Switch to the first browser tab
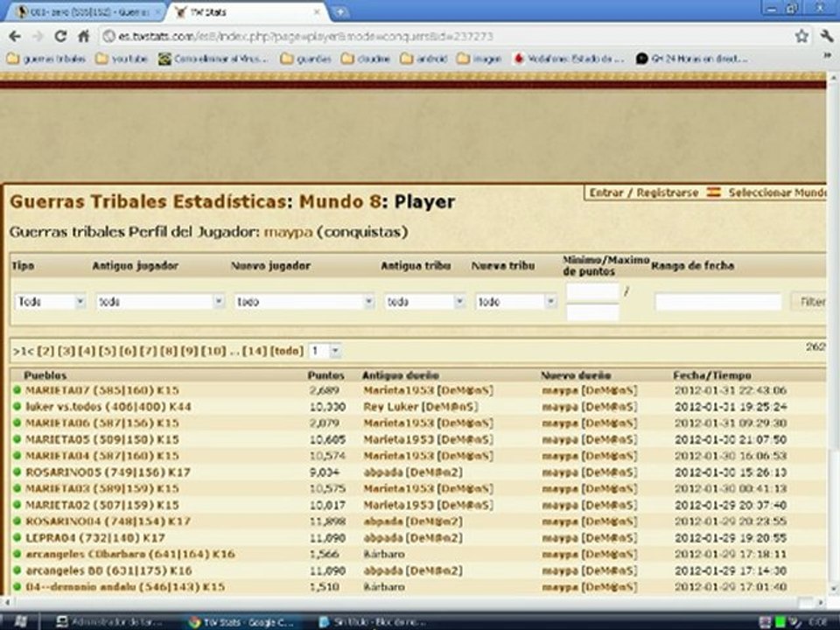Image resolution: width=840 pixels, height=630 pixels. (x=86, y=11)
